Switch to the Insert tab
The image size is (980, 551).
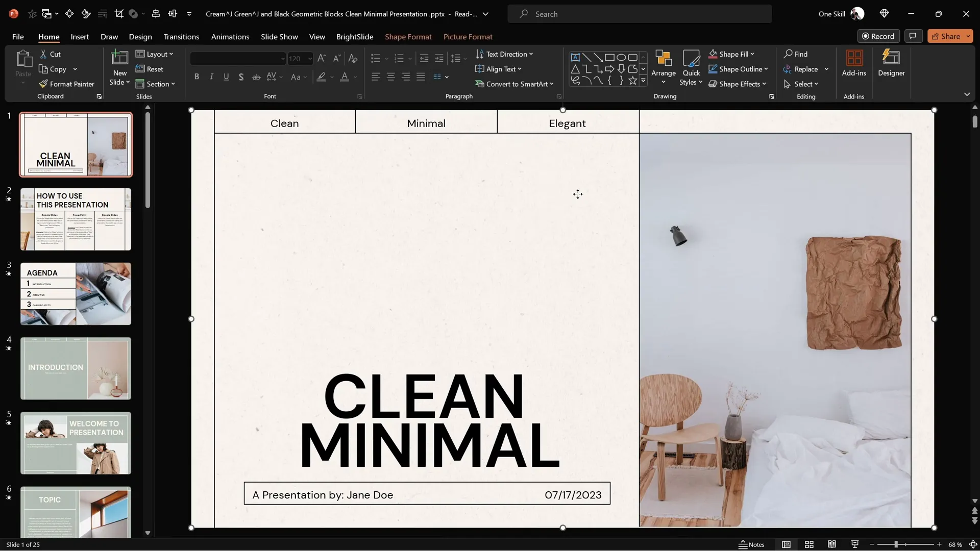click(x=80, y=37)
